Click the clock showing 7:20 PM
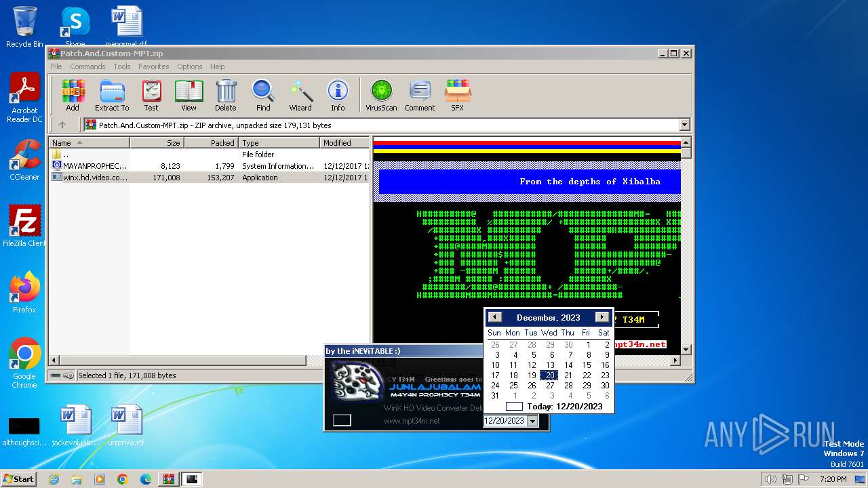Screen dimensions: 868x488 click(833, 479)
